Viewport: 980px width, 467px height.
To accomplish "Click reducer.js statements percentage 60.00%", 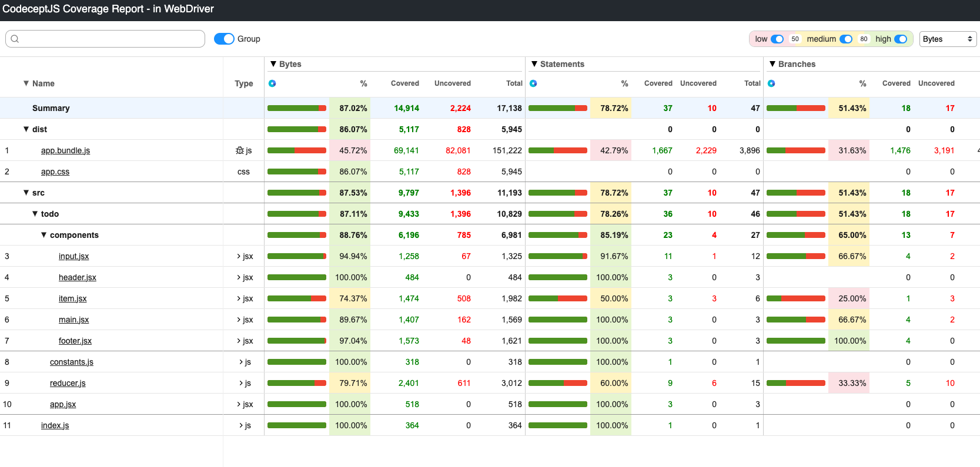I will [x=614, y=383].
